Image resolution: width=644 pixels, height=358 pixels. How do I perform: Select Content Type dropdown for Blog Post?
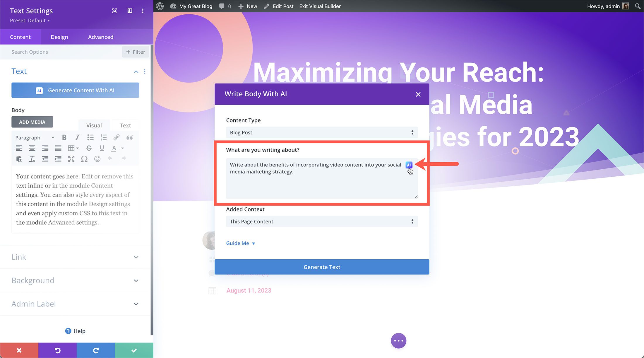coord(321,132)
